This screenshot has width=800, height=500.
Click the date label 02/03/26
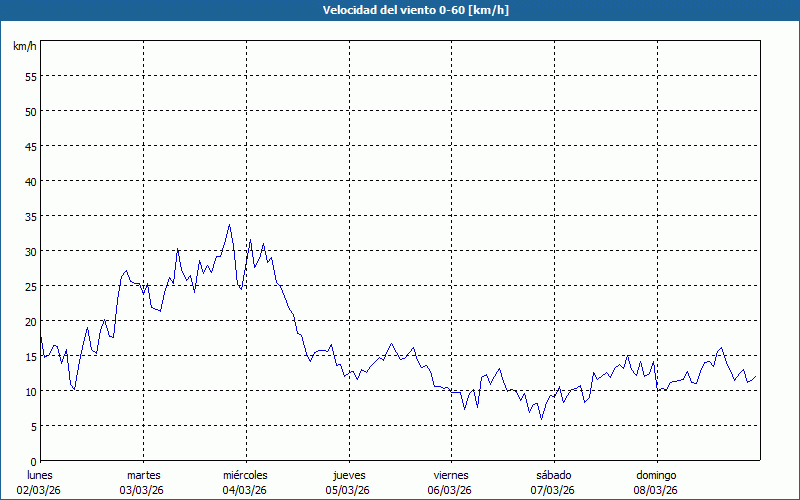coord(40,490)
